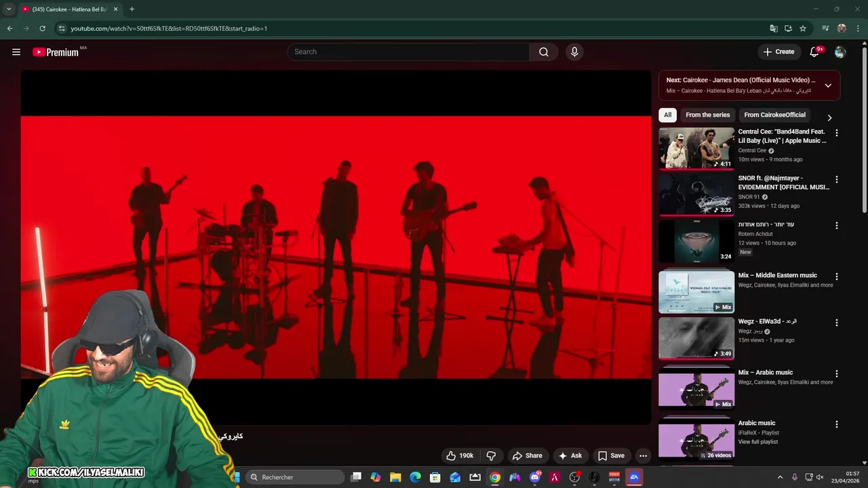This screenshot has height=488, width=868.
Task: Reload the page
Action: 42,28
